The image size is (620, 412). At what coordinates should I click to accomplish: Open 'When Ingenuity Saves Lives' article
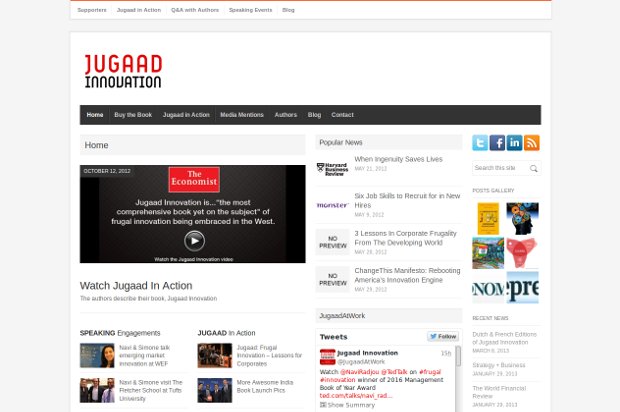tap(398, 159)
